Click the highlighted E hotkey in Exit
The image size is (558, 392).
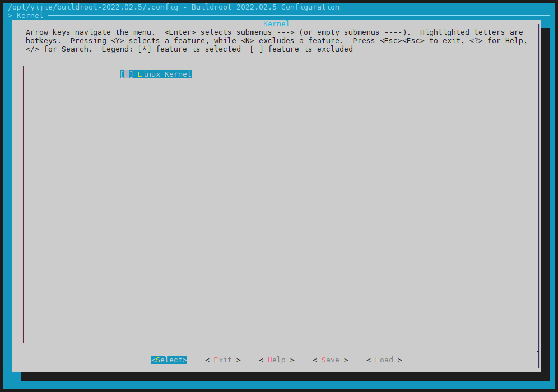(x=215, y=360)
